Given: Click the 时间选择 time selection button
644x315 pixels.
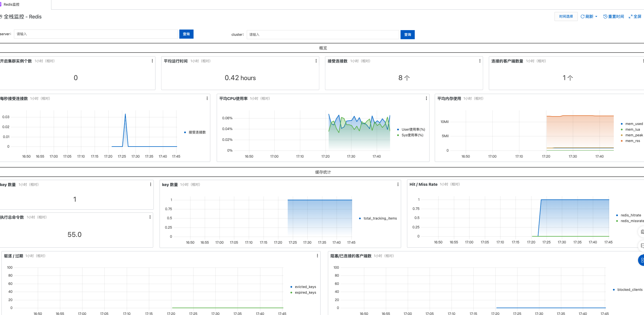Looking at the screenshot, I should 566,16.
